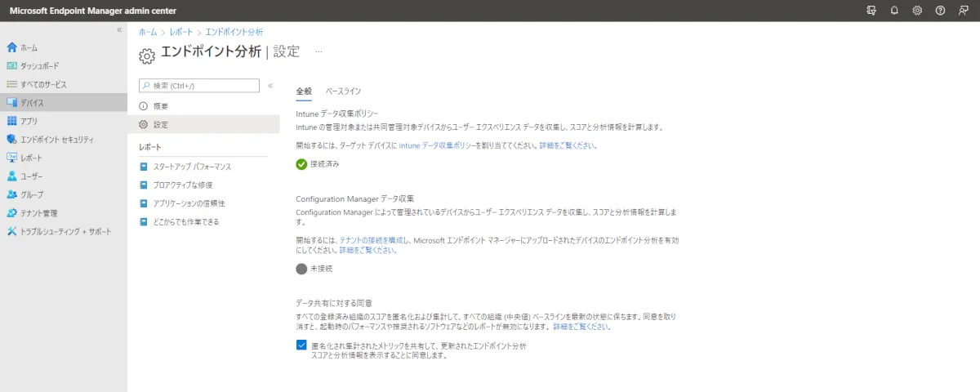The width and height of the screenshot is (980, 392).
Task: Open 詳細をご覧ください link under Configuration Manager
Action: point(367,250)
